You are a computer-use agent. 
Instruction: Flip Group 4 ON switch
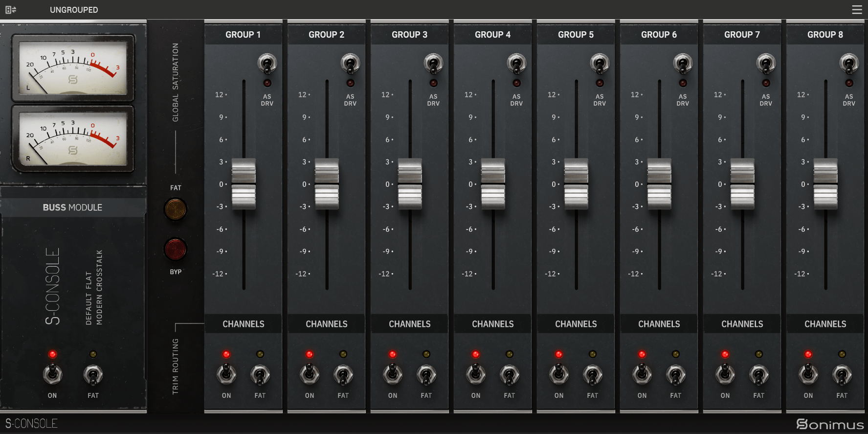pyautogui.click(x=476, y=374)
